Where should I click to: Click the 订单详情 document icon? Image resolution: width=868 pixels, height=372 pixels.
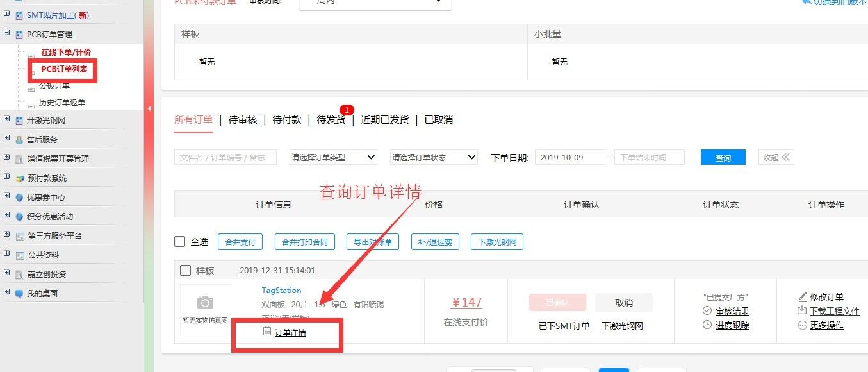[x=267, y=332]
